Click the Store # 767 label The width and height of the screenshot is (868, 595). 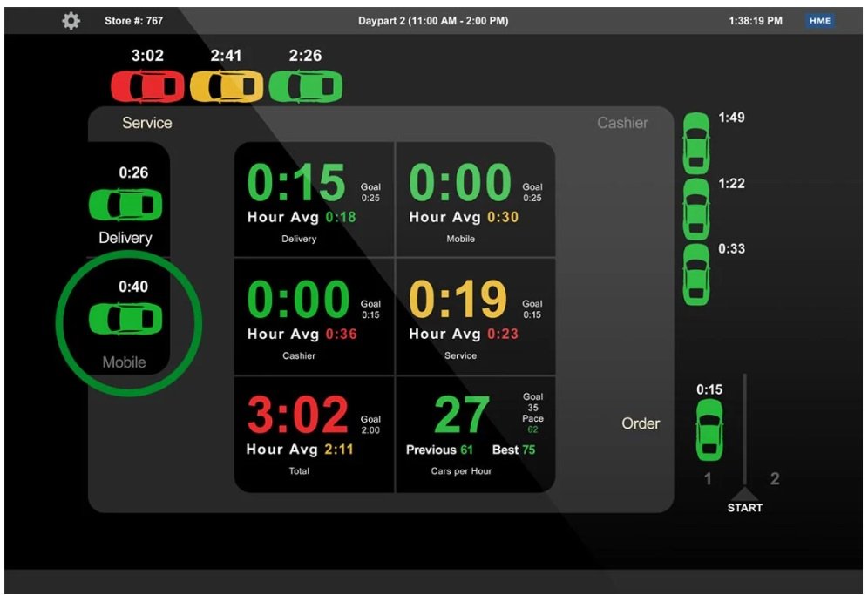tap(133, 21)
